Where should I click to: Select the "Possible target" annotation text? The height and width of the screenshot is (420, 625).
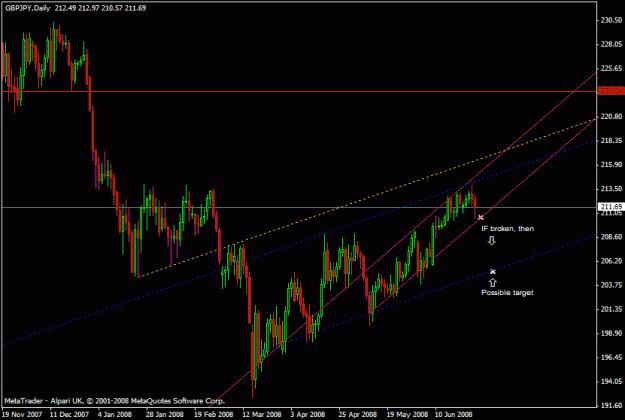click(x=507, y=292)
